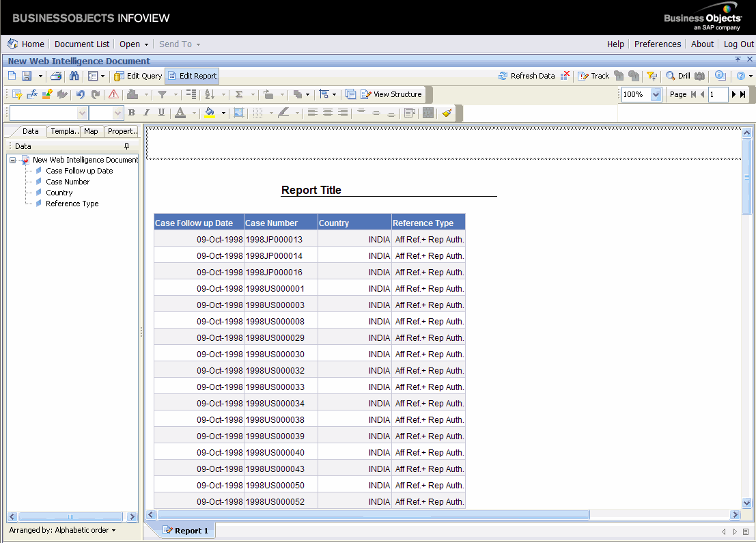The width and height of the screenshot is (756, 543).
Task: Click the Purge Data icon
Action: (x=565, y=76)
